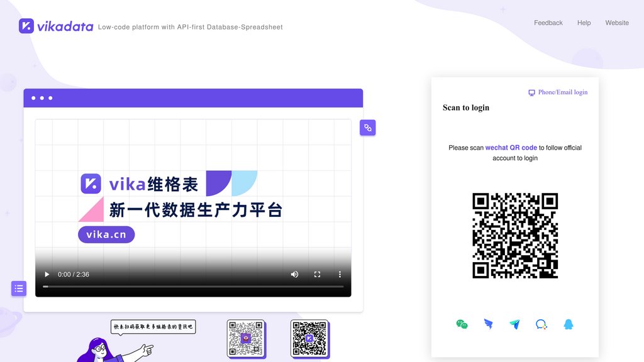Image resolution: width=644 pixels, height=362 pixels.
Task: Select the WeCom login icon
Action: 541,324
